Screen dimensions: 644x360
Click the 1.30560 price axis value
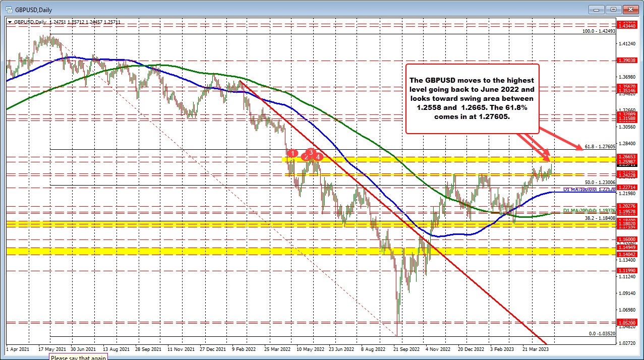point(627,127)
